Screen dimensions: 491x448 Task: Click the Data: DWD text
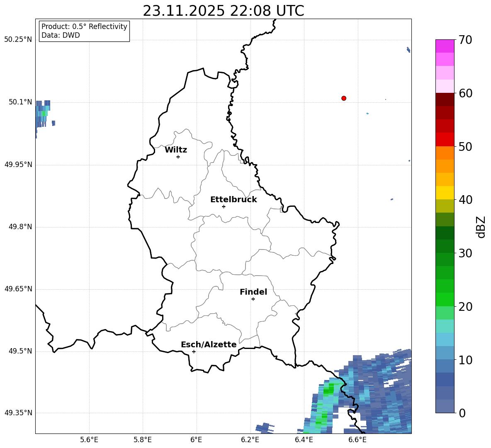(61, 35)
